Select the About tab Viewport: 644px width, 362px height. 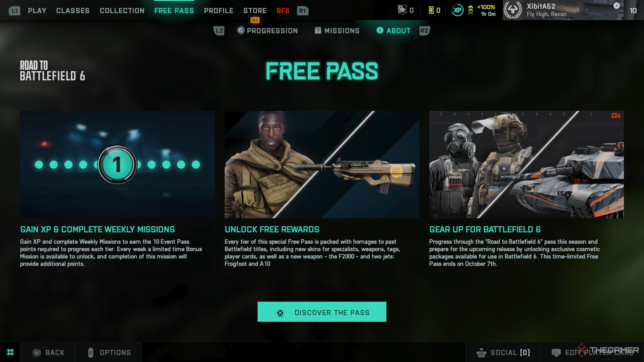393,31
